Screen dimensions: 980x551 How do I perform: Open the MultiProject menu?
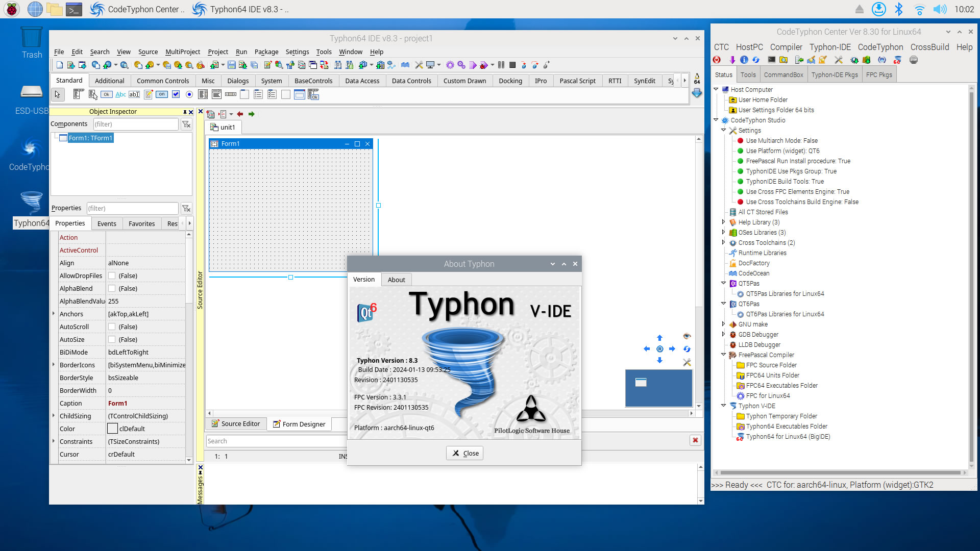(x=183, y=52)
